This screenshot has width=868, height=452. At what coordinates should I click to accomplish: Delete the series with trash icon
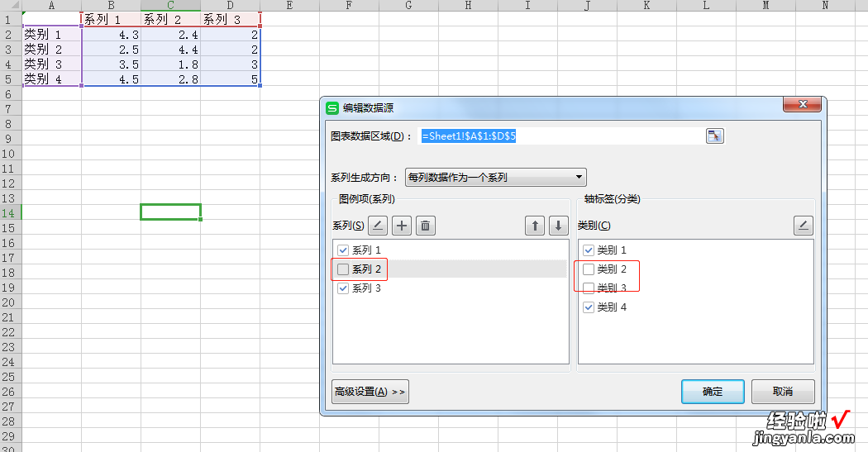click(x=425, y=225)
